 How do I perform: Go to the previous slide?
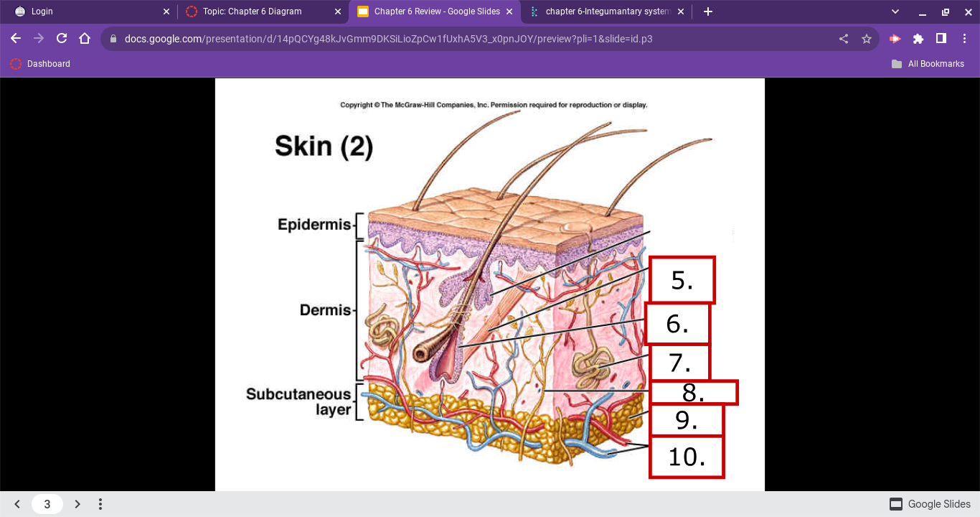(17, 504)
